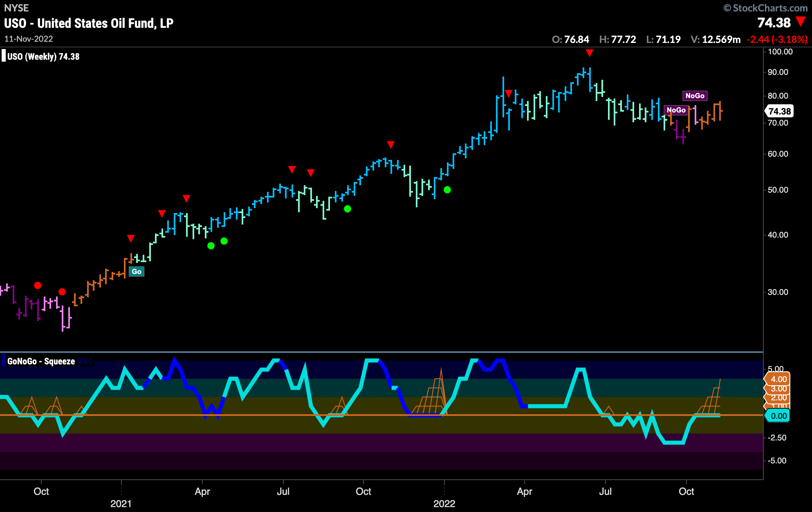Click the green dot marker near October 2021
Image resolution: width=812 pixels, height=512 pixels.
[348, 209]
